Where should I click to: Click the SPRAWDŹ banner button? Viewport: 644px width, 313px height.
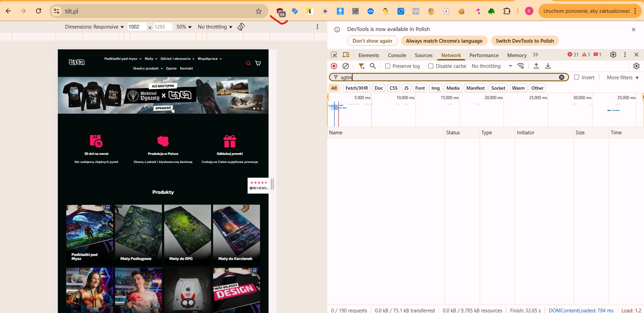[163, 108]
